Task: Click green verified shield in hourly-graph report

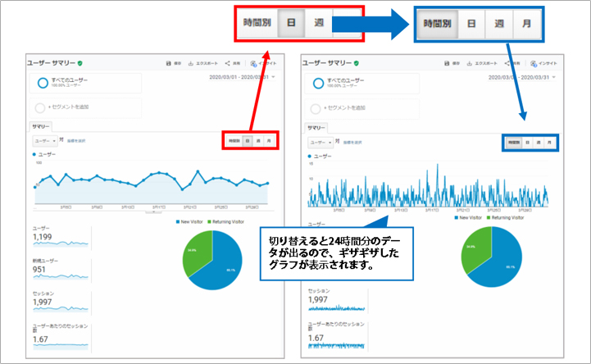Action: tap(357, 63)
